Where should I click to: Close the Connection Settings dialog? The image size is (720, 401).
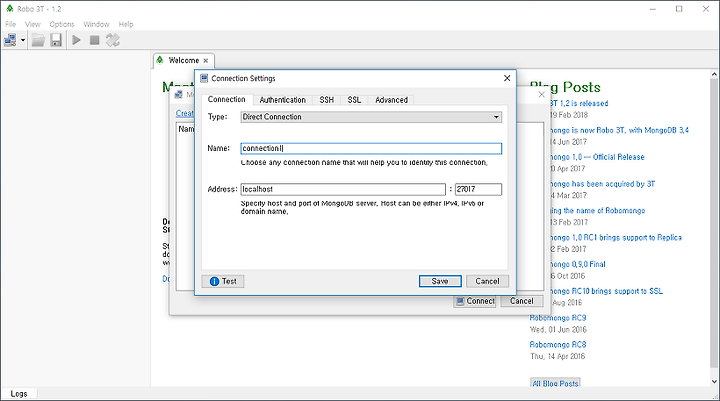pyautogui.click(x=507, y=78)
